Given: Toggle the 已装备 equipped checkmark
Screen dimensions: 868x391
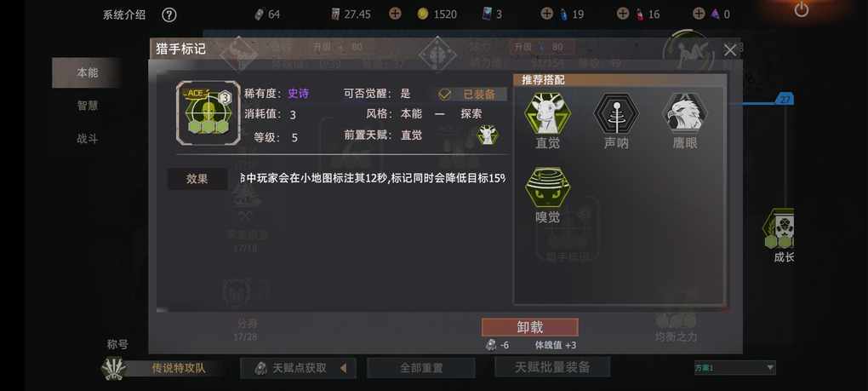Looking at the screenshot, I should (444, 95).
